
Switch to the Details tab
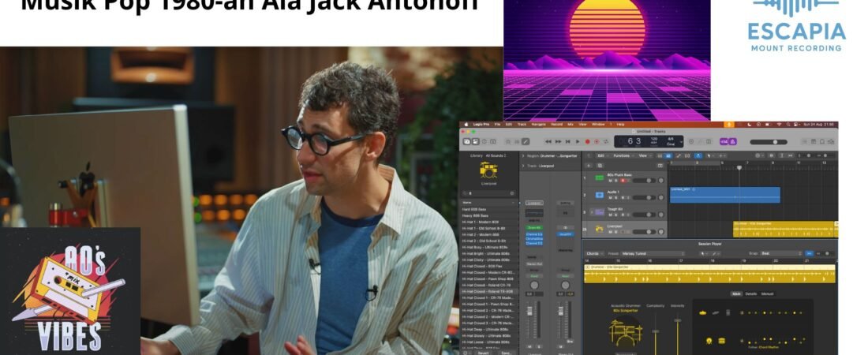[751, 293]
